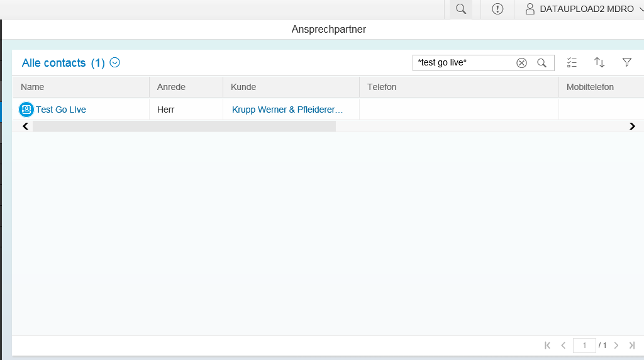Screen dimensions: 644x360
Task: Click the Kunde column header
Action: point(243,87)
